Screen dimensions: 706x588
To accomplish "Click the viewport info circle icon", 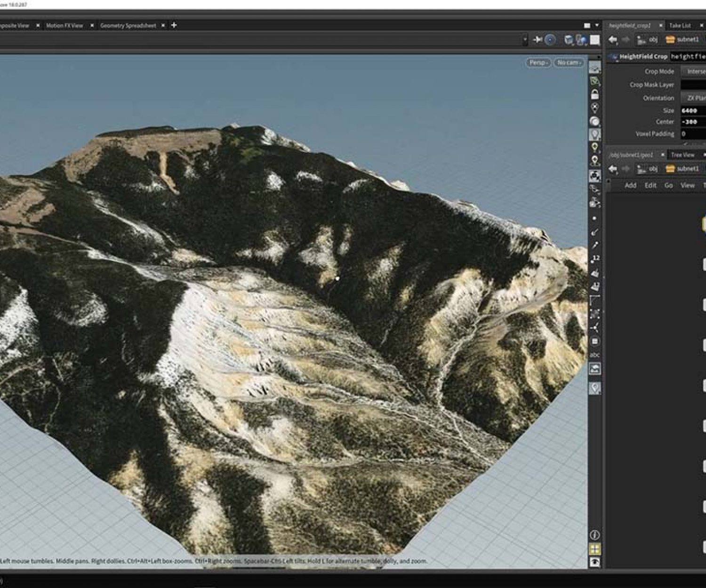I will (595, 535).
